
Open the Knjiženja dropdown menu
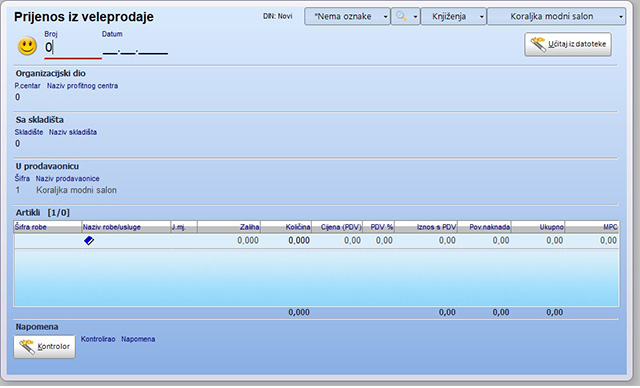point(453,16)
